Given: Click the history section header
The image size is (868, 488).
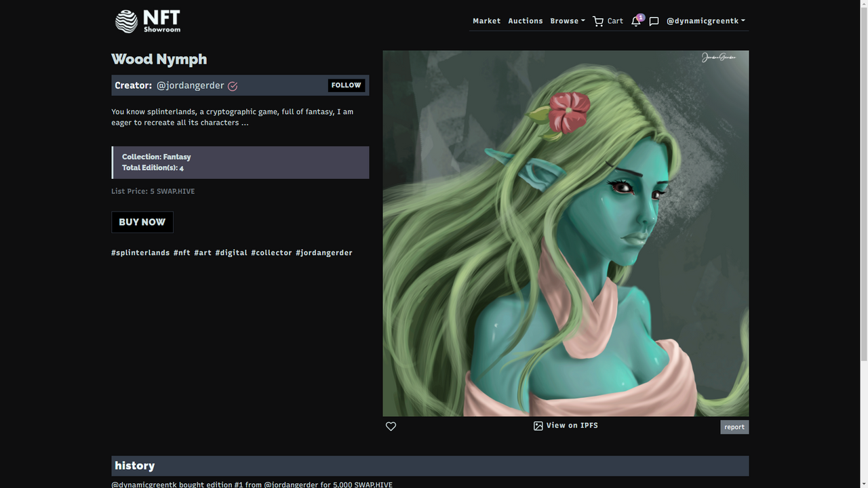Looking at the screenshot, I should (430, 466).
